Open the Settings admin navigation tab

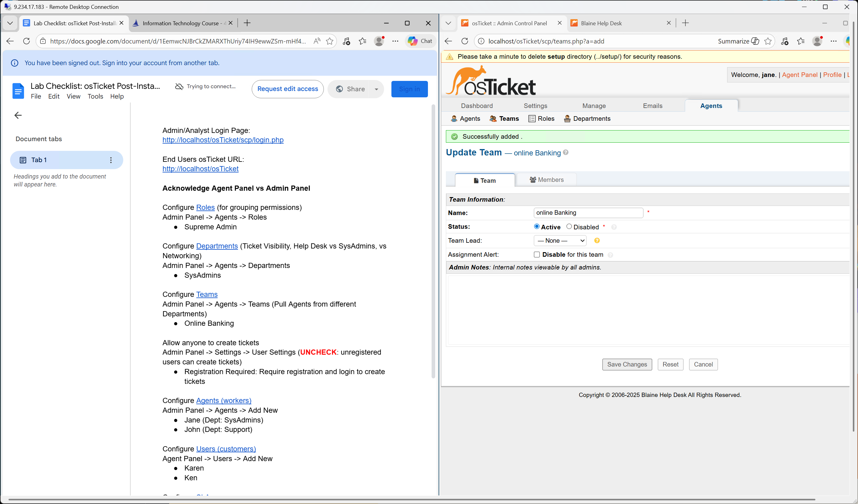coord(535,106)
